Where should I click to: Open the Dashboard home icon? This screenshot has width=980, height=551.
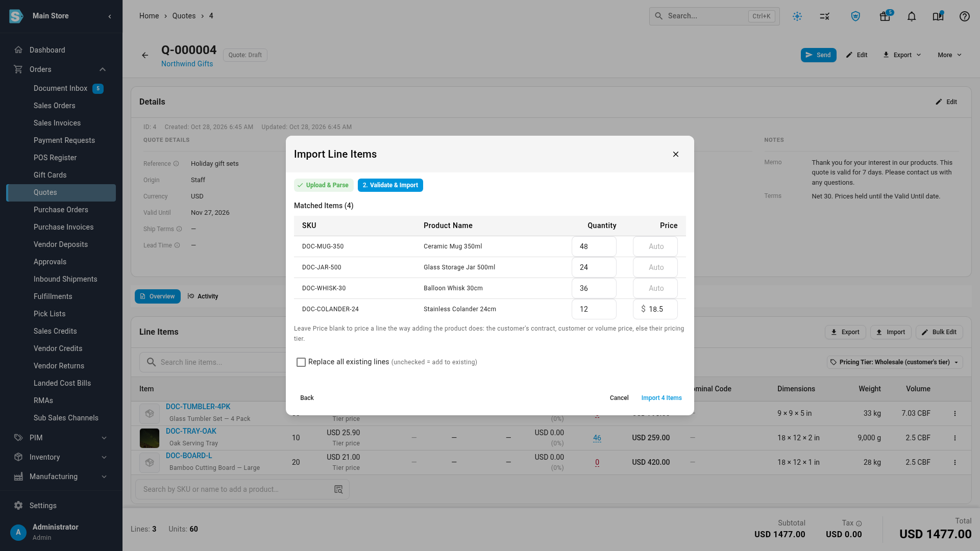point(18,50)
